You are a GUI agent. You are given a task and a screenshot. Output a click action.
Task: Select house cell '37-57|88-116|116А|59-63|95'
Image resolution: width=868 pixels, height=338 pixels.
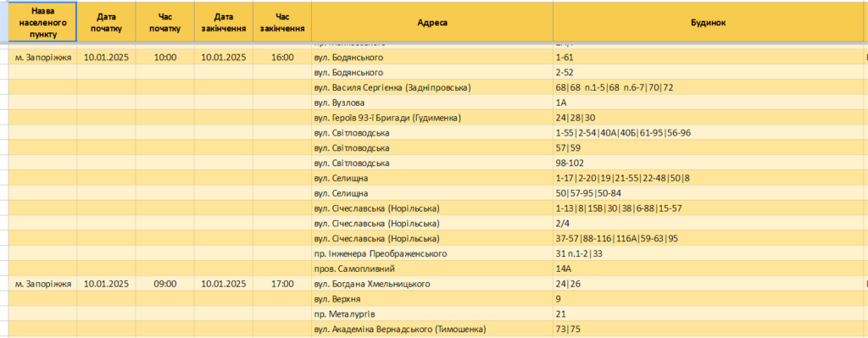[708, 238]
